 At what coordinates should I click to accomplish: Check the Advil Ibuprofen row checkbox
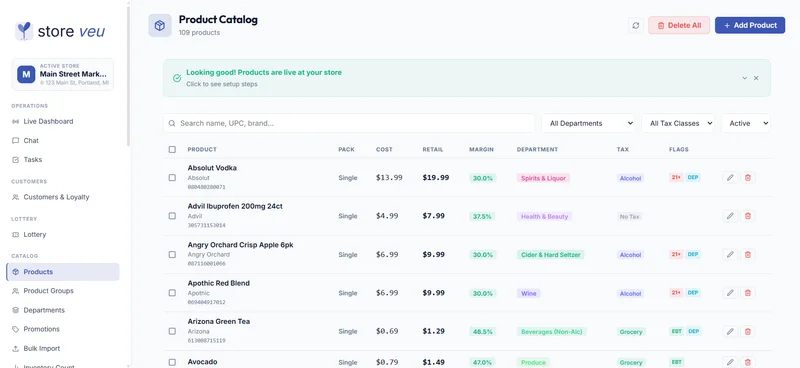pos(172,216)
